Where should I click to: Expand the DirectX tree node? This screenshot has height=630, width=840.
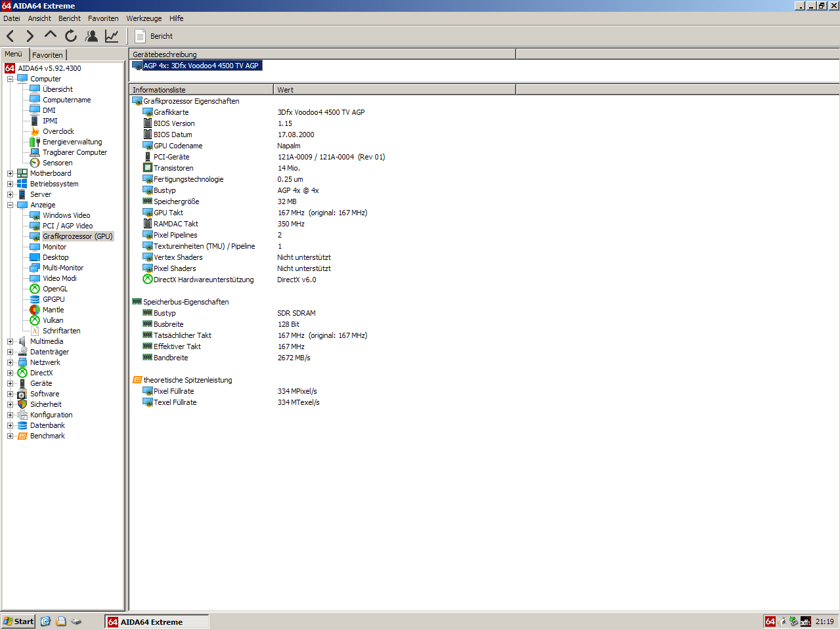[11, 373]
